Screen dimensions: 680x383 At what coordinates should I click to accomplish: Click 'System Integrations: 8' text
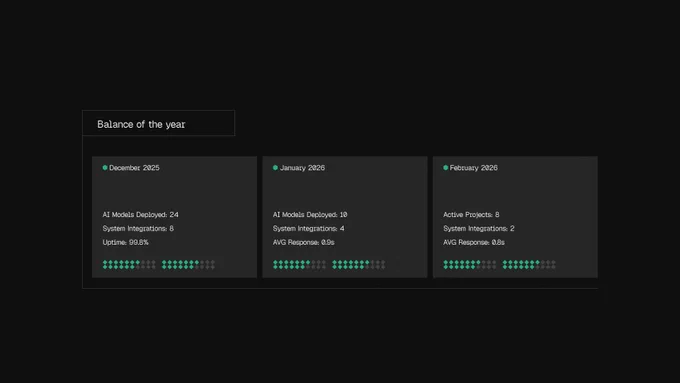(x=138, y=229)
